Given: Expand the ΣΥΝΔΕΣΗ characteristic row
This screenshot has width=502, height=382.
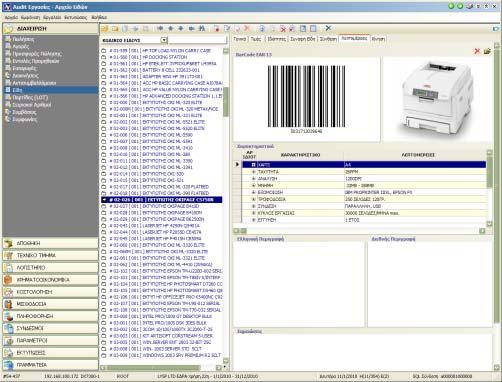Looking at the screenshot, I should tap(253, 206).
